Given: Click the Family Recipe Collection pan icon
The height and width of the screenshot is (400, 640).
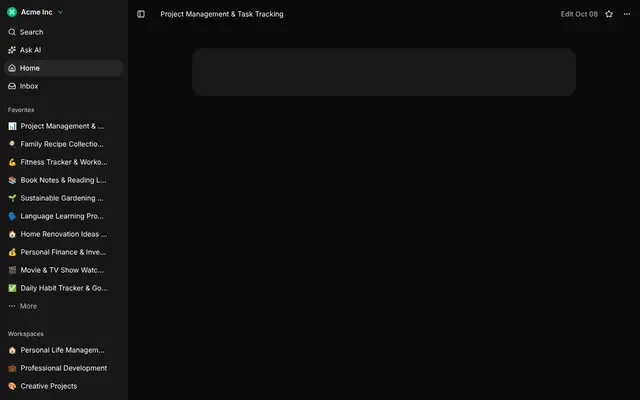Looking at the screenshot, I should (x=12, y=144).
